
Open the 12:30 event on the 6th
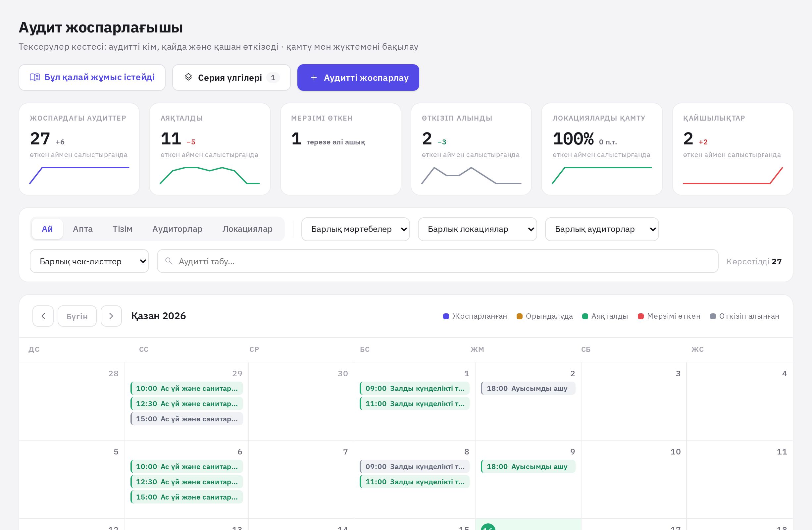click(187, 482)
